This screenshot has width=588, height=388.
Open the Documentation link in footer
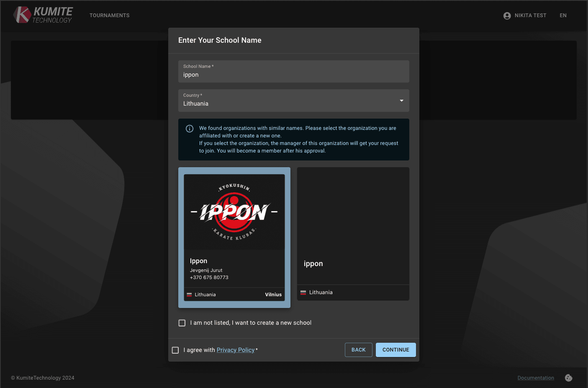(536, 378)
